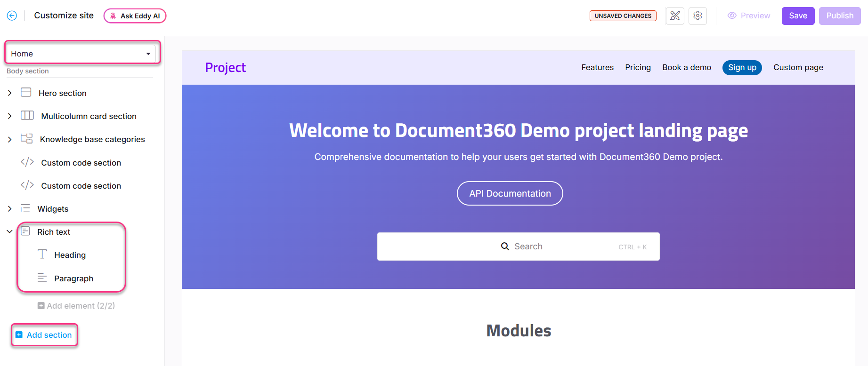
Task: Click the Project logo link
Action: click(226, 68)
